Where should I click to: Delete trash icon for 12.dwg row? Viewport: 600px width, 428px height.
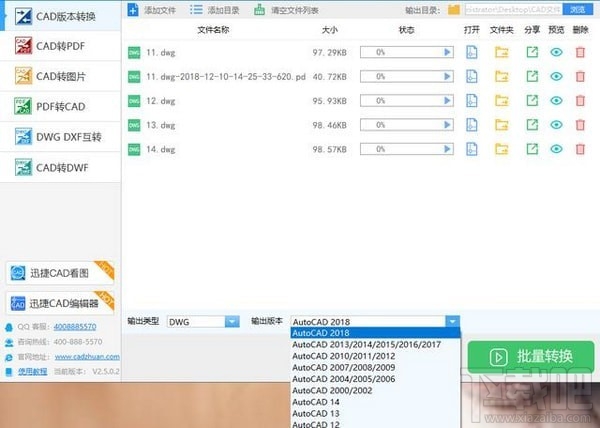coord(580,101)
